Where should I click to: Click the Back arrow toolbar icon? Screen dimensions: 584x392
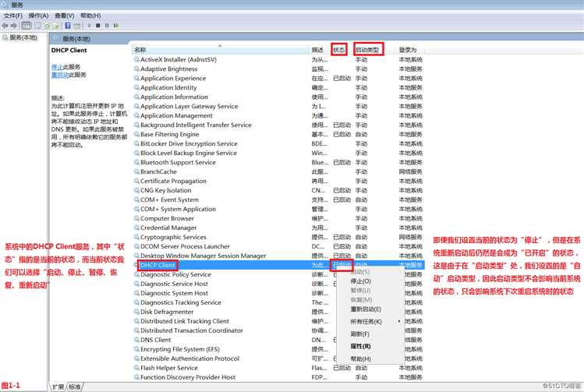5,26
